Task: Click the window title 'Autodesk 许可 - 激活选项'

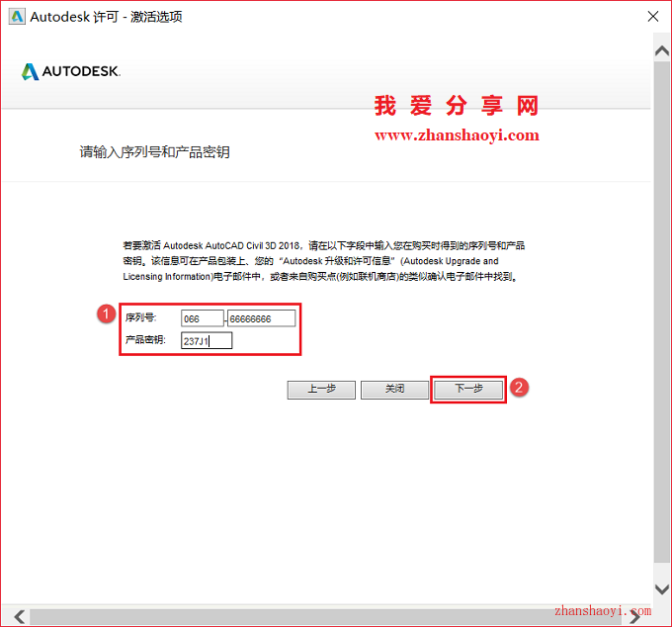Action: tap(106, 17)
